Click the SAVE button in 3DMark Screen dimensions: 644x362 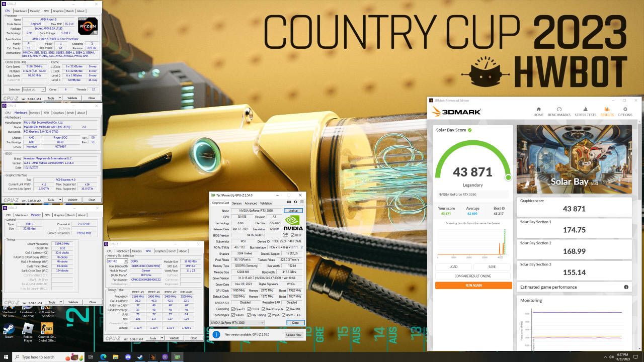492,267
